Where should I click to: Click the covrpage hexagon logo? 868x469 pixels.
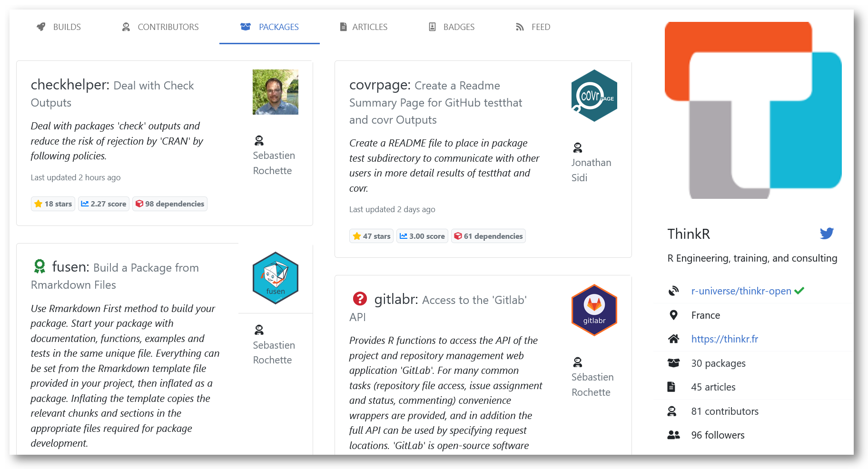pos(594,96)
